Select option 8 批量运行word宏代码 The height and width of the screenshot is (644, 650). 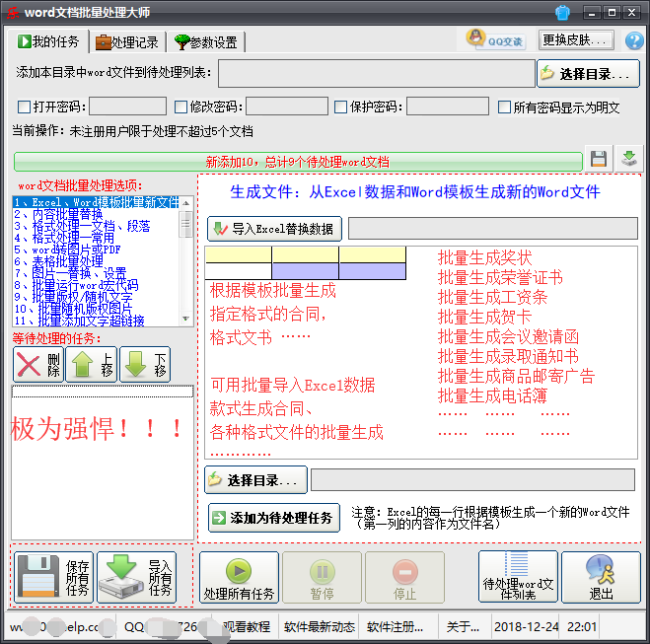[x=96, y=285]
